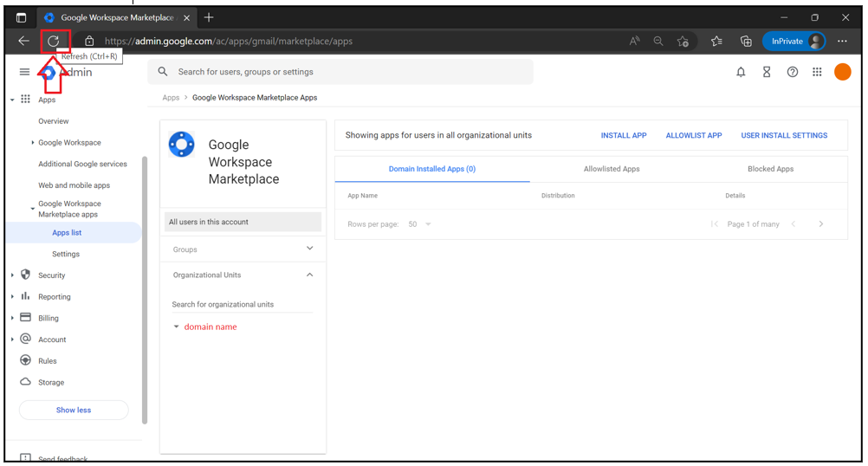Click the Reporting bar chart icon
This screenshot has width=868, height=466.
pyautogui.click(x=25, y=296)
